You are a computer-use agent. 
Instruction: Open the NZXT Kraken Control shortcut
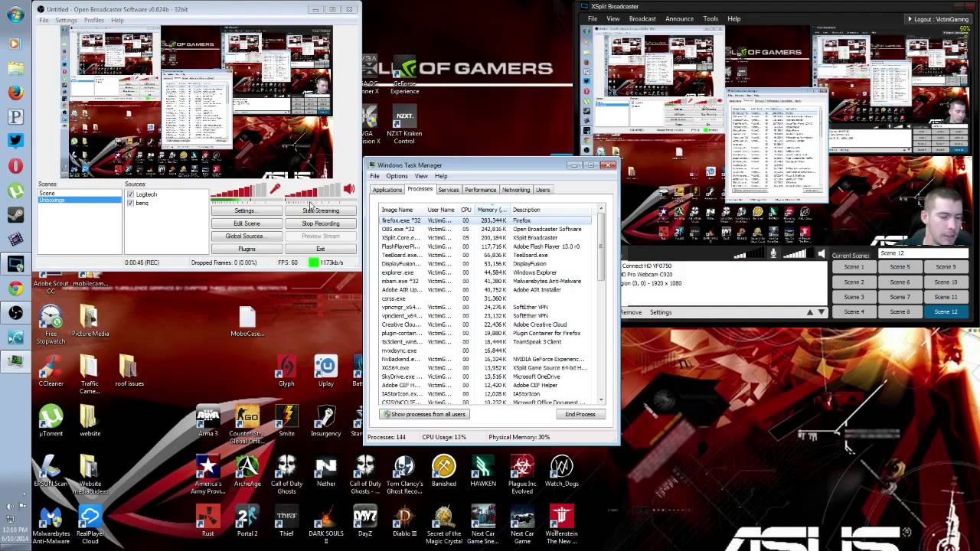pyautogui.click(x=403, y=126)
